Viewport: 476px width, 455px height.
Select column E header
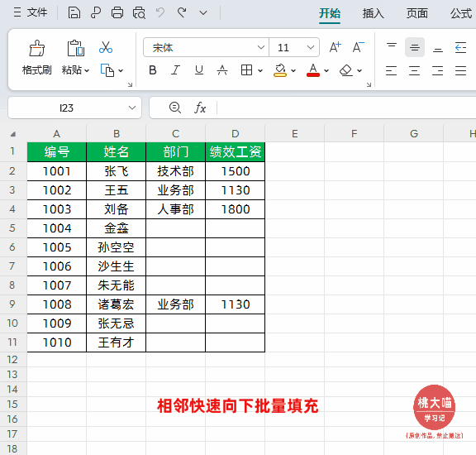coord(294,134)
